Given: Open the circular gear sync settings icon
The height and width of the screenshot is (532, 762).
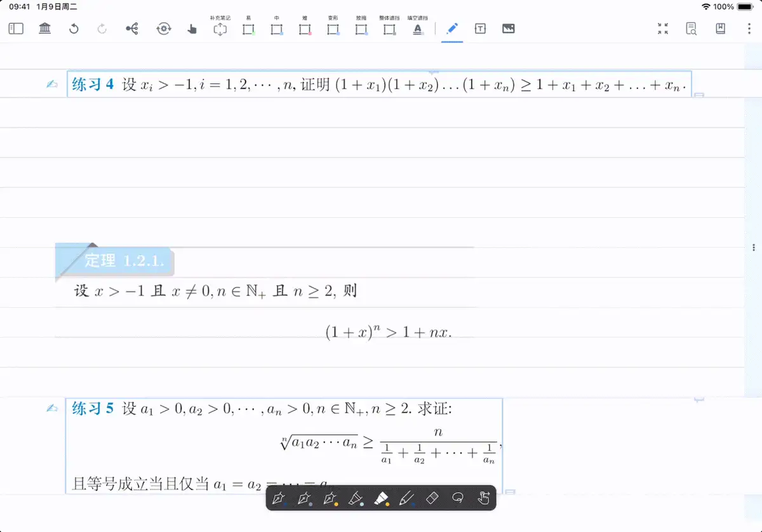Looking at the screenshot, I should [x=164, y=29].
